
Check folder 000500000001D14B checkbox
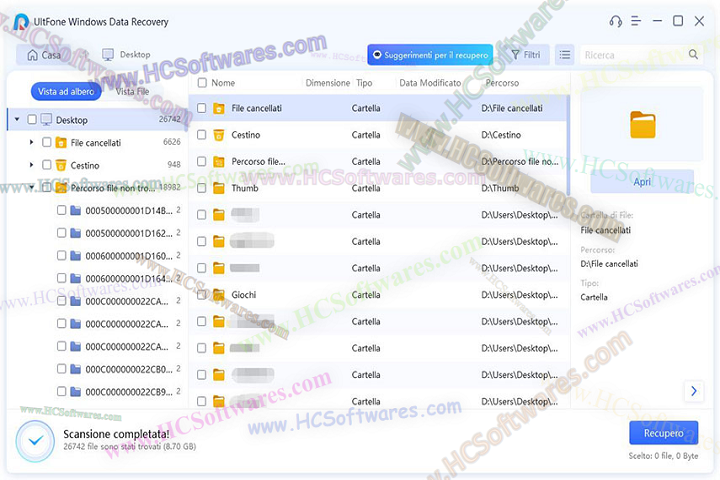coord(62,210)
